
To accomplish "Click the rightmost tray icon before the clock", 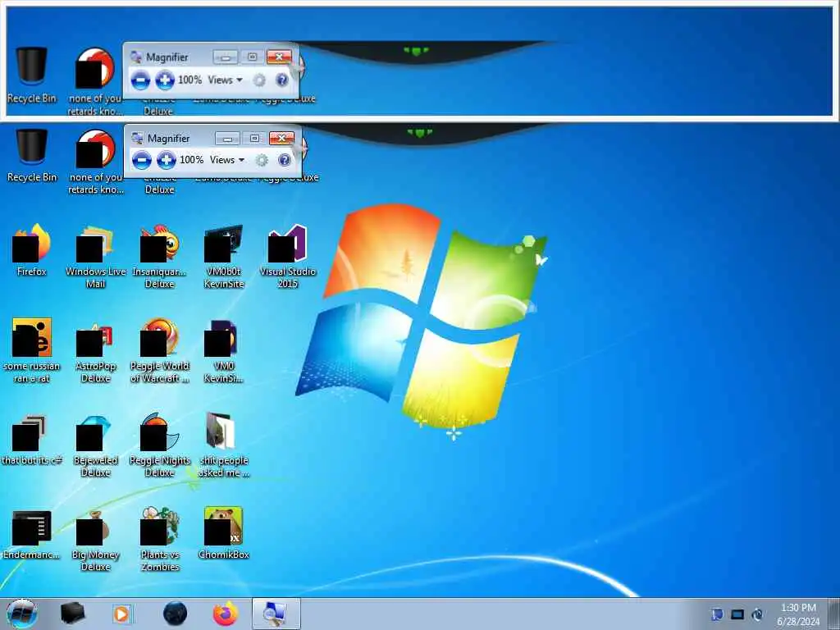I will pos(757,614).
